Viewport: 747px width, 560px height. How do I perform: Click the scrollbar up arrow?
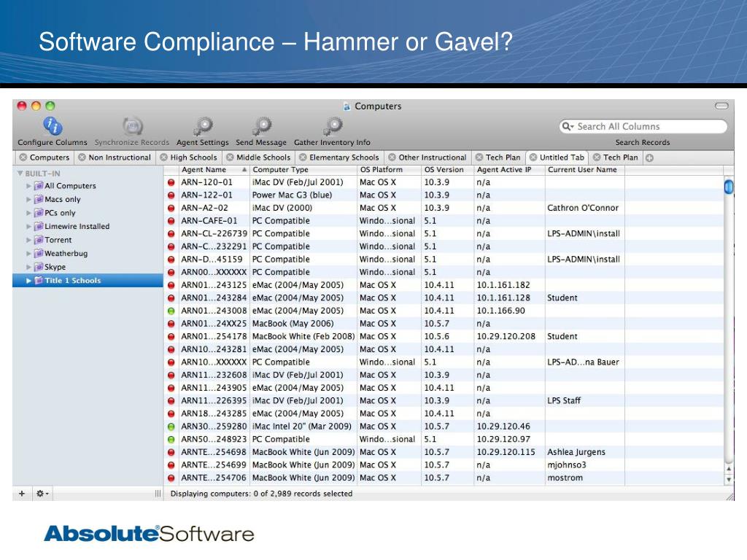click(729, 469)
